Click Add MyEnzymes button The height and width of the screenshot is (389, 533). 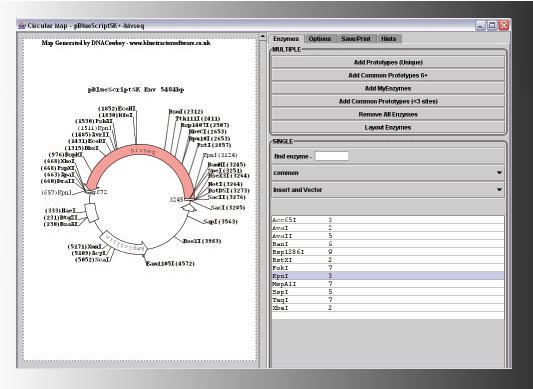(388, 88)
